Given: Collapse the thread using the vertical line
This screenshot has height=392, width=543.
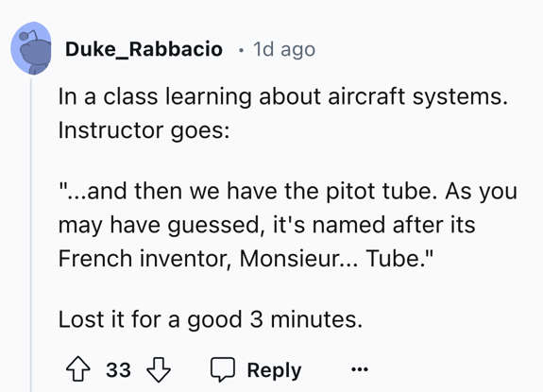Looking at the screenshot, I should pos(31,233).
